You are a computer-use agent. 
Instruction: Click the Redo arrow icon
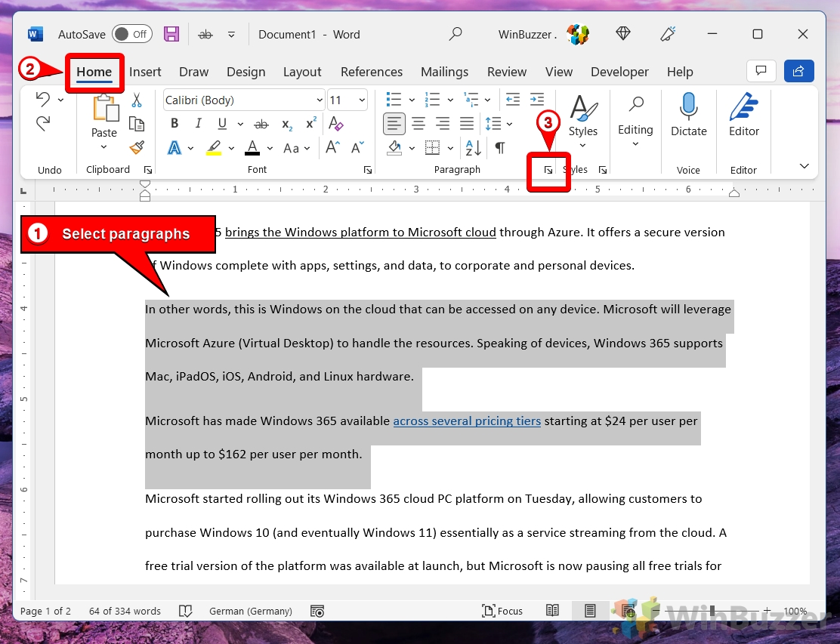[x=43, y=124]
